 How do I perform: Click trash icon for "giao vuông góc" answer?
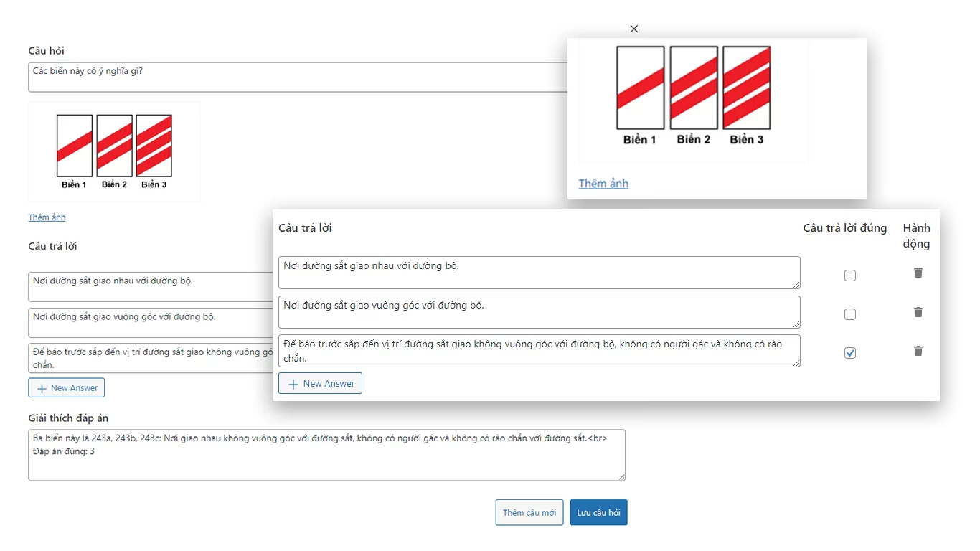pyautogui.click(x=918, y=312)
